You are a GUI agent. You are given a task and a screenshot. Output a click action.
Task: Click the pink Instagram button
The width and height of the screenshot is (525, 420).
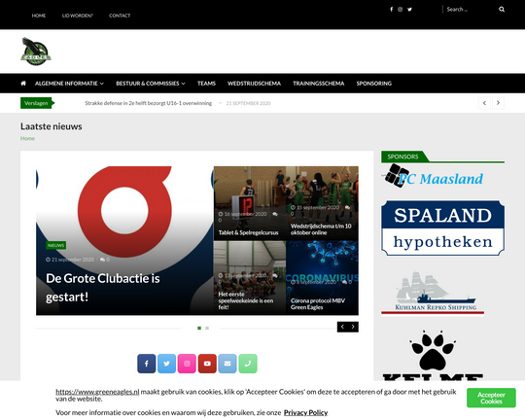coord(187,364)
